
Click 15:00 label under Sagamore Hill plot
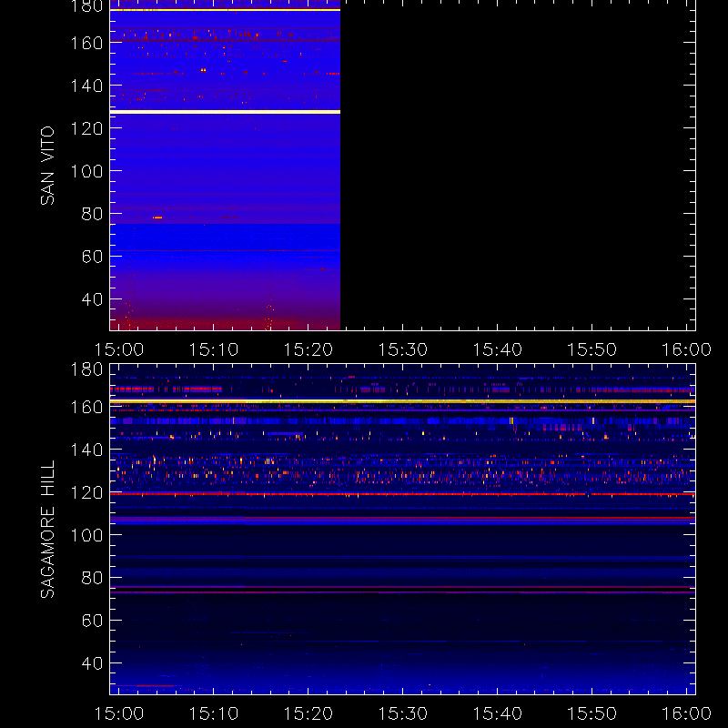(119, 713)
